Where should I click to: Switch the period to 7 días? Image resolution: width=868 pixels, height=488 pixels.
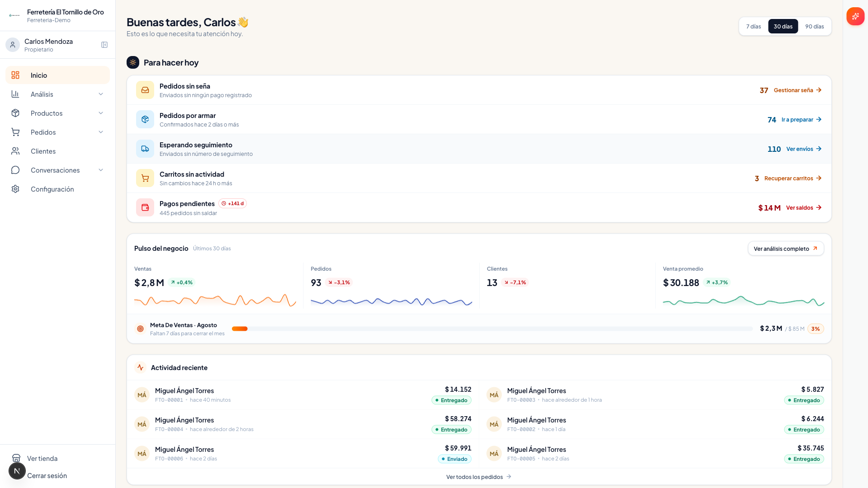[754, 26]
